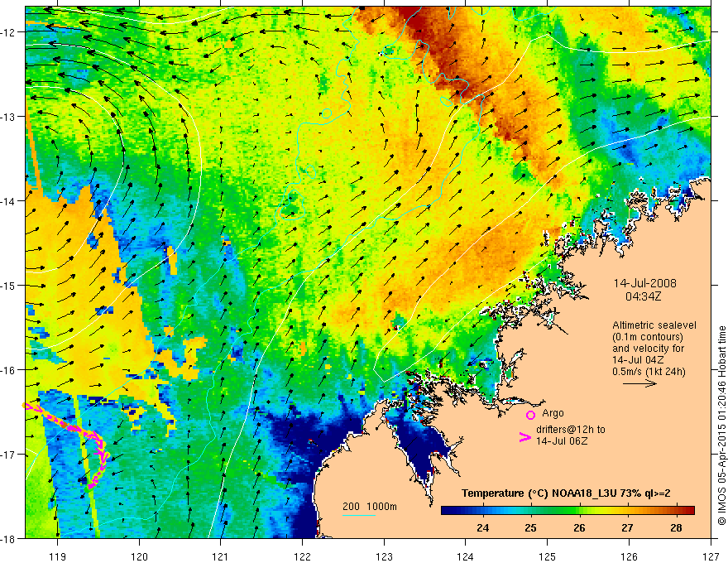Click the IMOS copyright timestamp text
Screen dimensions: 728x563
[x=721, y=425]
